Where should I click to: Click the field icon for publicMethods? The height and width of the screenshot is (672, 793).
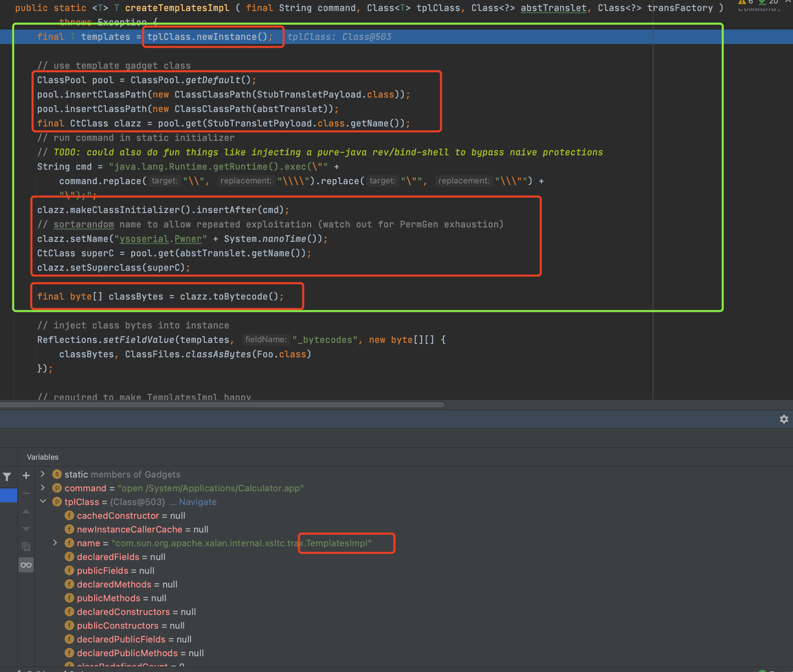pos(69,598)
